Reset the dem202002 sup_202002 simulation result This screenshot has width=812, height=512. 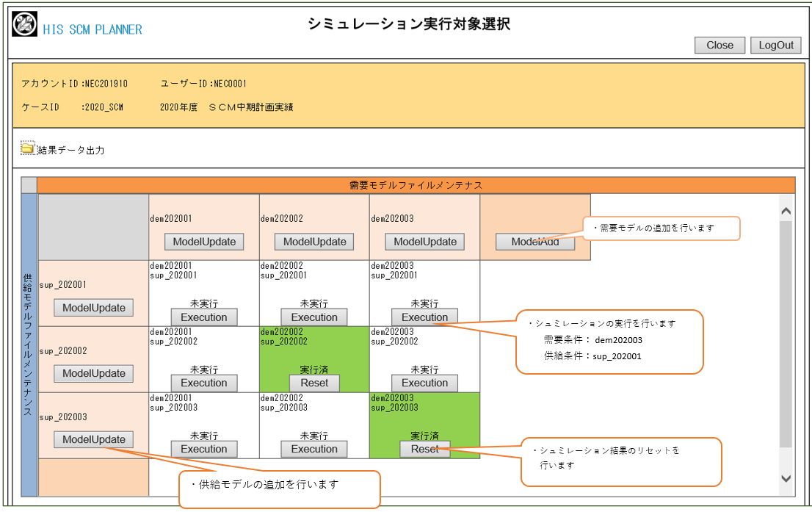click(x=314, y=383)
